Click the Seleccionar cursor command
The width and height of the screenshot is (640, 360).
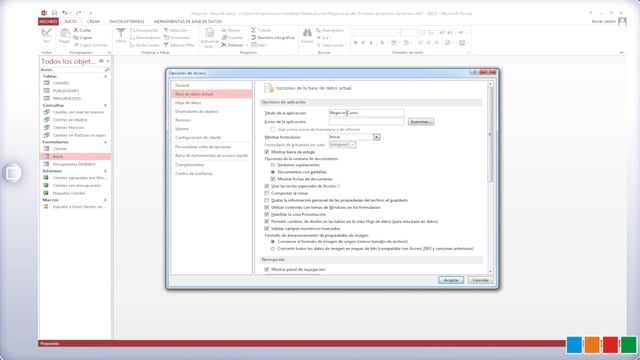tap(331, 45)
